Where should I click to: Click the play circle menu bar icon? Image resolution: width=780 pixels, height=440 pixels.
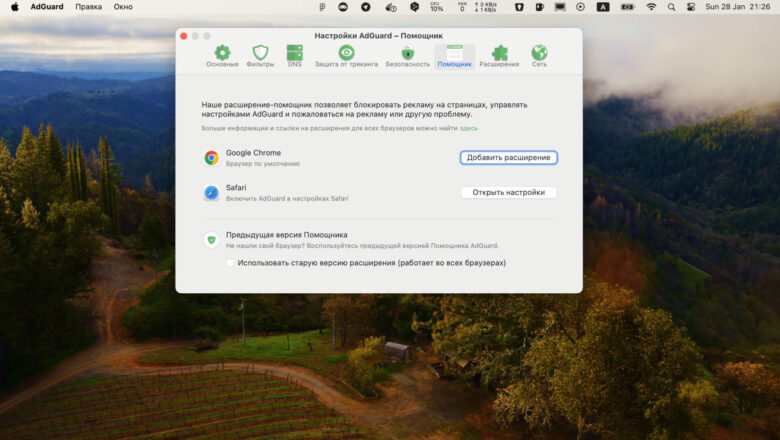(x=581, y=7)
